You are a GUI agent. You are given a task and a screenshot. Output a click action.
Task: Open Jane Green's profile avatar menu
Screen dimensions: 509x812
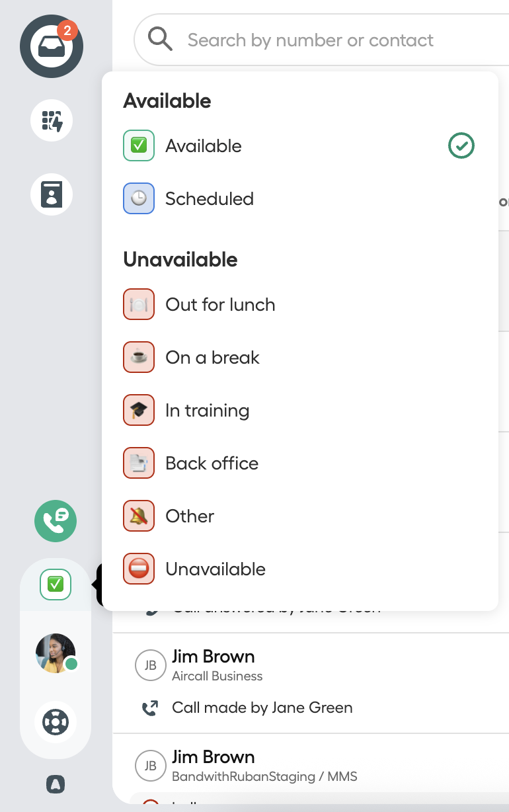56,653
